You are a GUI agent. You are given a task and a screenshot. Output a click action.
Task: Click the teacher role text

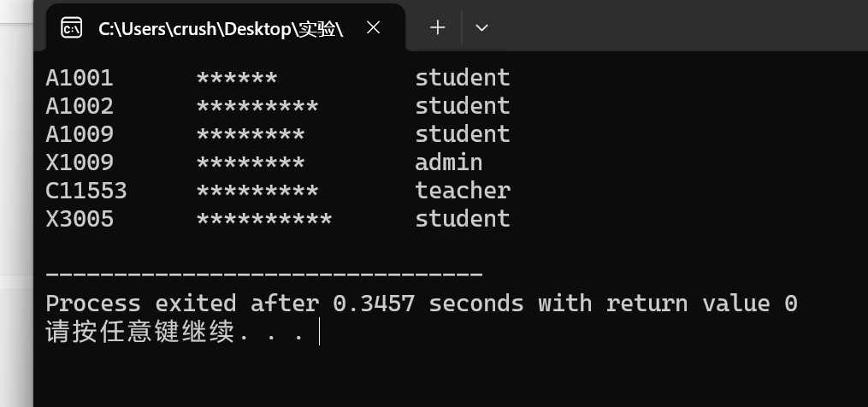[463, 191]
